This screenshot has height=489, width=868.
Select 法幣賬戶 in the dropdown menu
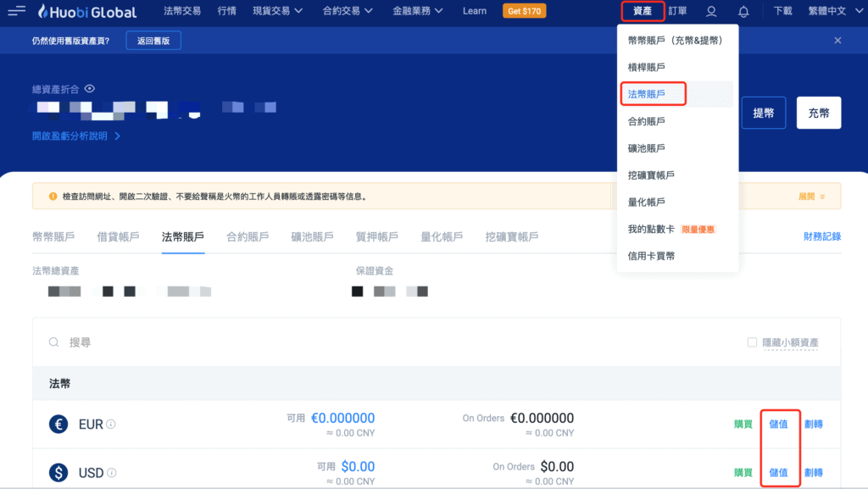pos(677,94)
